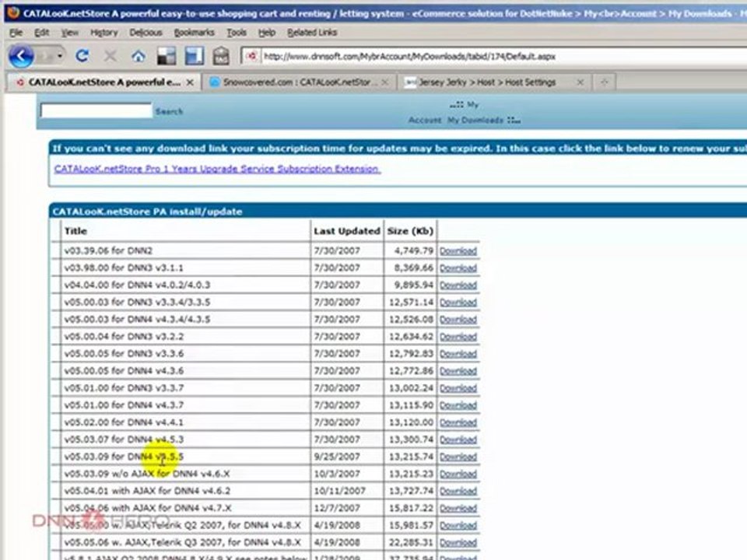This screenshot has height=560, width=747.
Task: Click the Last Updated column header
Action: click(347, 231)
